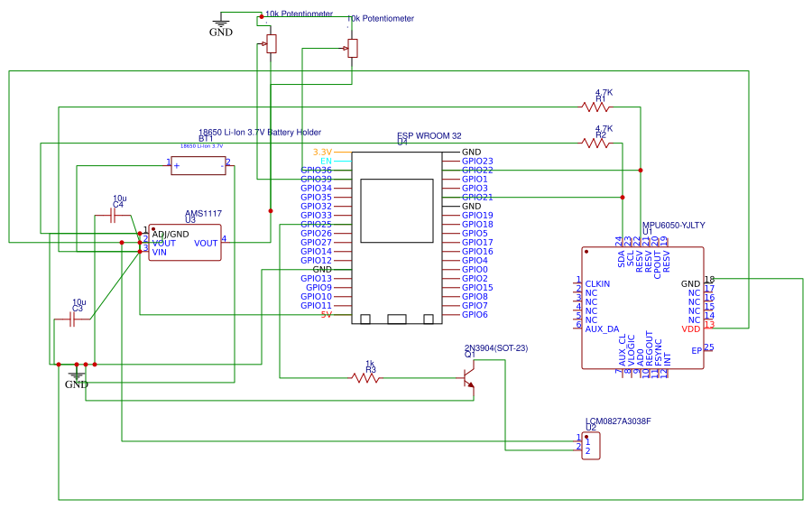Click the GPIO4 pin label
This screenshot has height=509, width=812.
click(x=475, y=261)
